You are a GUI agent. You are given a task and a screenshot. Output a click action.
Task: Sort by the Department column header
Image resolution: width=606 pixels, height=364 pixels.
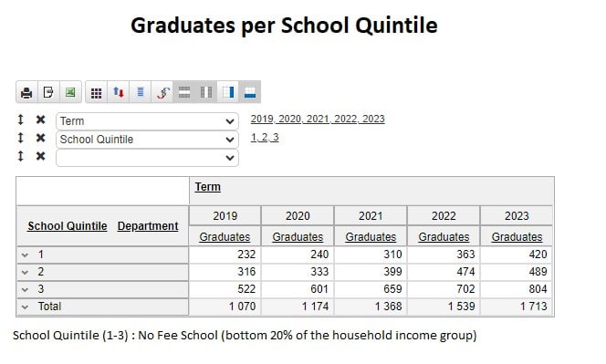pyautogui.click(x=148, y=226)
